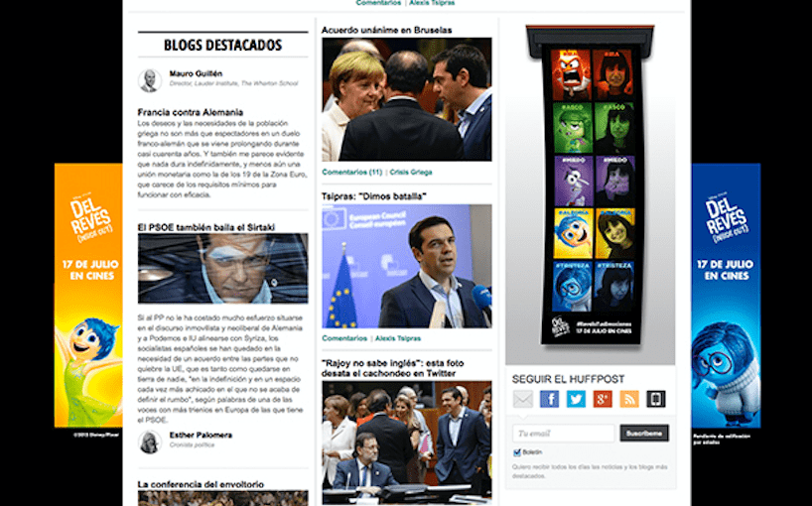Follow HuffPost via the Twitter icon
Viewport: 812px width, 506px height.
click(576, 399)
